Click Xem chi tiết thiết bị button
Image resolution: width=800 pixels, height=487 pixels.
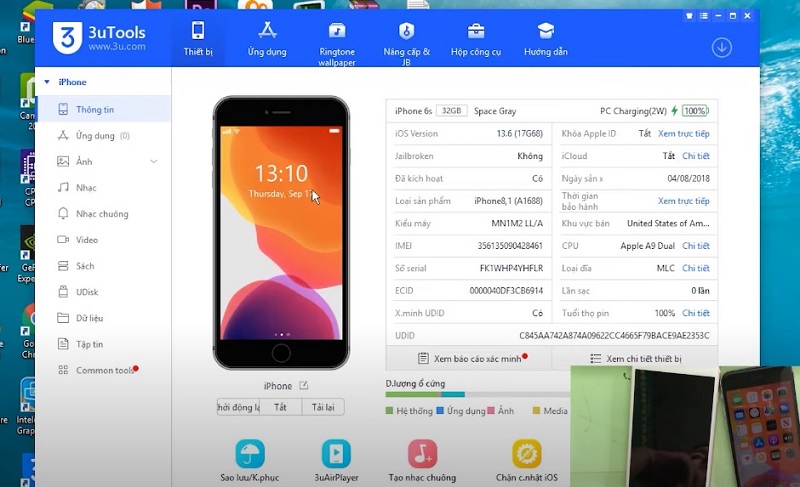pyautogui.click(x=635, y=358)
